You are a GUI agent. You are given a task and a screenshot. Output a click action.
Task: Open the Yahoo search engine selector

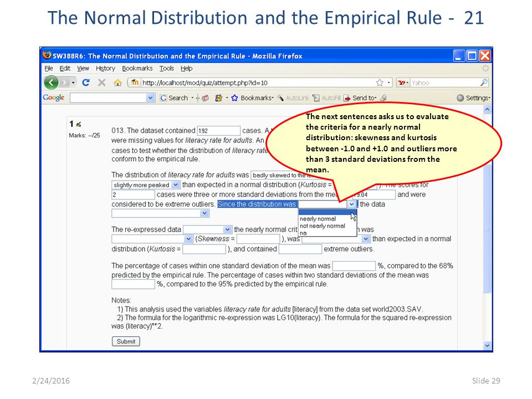pos(403,83)
